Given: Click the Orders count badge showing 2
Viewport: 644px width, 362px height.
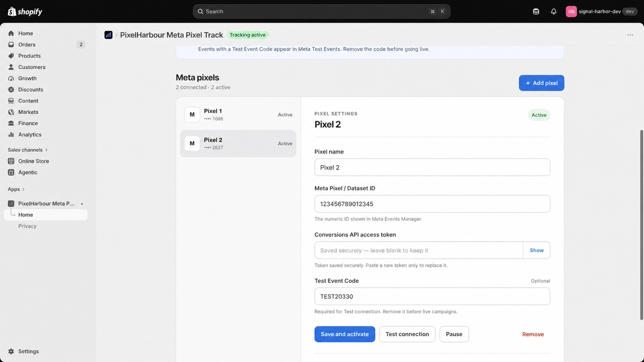Looking at the screenshot, I should point(81,45).
